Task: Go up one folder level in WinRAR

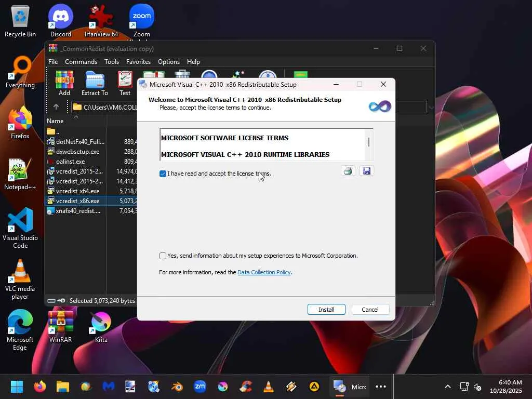Action: (x=56, y=107)
